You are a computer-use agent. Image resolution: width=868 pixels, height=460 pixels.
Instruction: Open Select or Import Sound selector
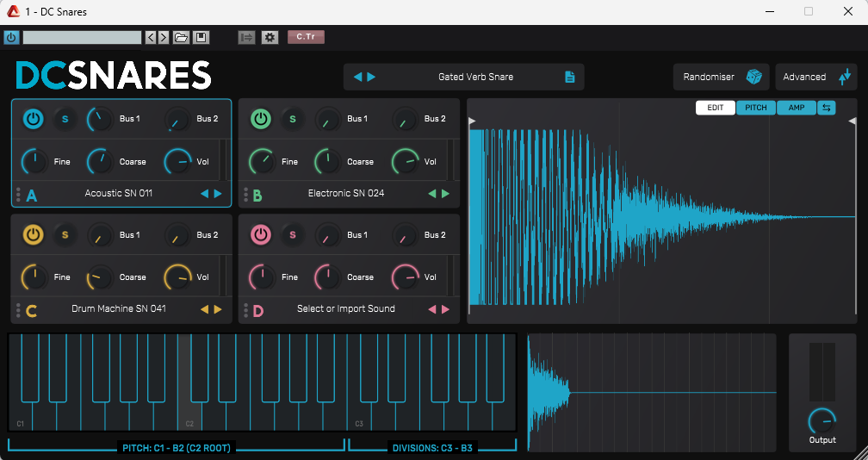pyautogui.click(x=346, y=308)
